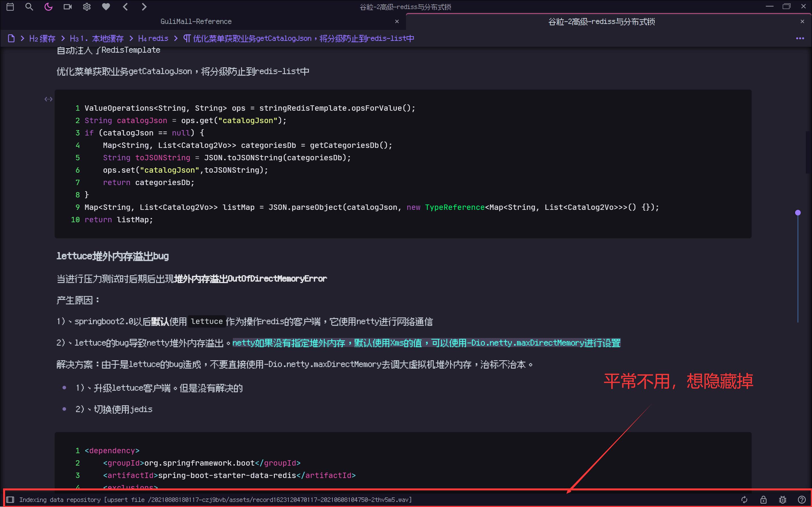812x507 pixels.
Task: Open three-dot more menu of document
Action: 800,39
